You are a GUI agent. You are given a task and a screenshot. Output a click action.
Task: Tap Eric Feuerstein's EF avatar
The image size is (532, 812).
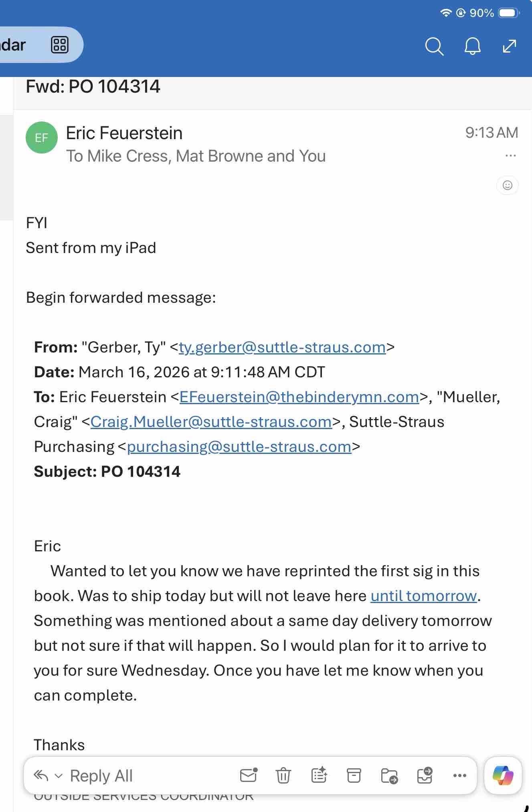tap(42, 138)
